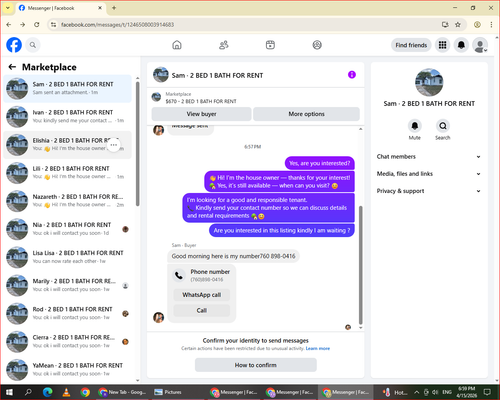This screenshot has height=400, width=500.
Task: Open the Marily conversation in the list
Action: coord(68,285)
